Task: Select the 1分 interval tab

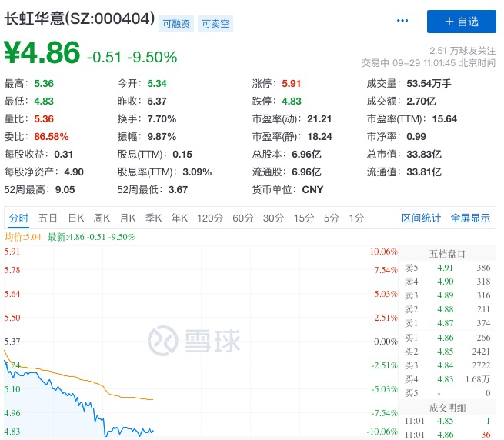Action: (x=356, y=218)
